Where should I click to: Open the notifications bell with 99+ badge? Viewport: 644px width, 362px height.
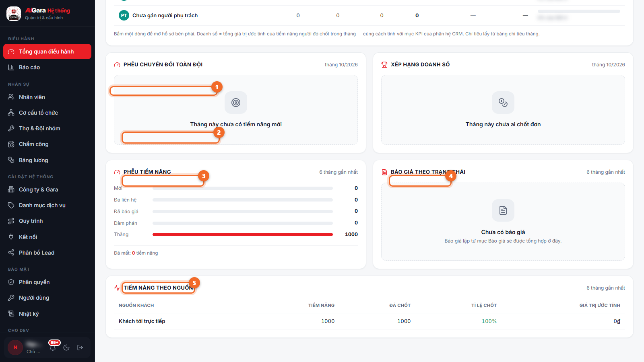53,348
